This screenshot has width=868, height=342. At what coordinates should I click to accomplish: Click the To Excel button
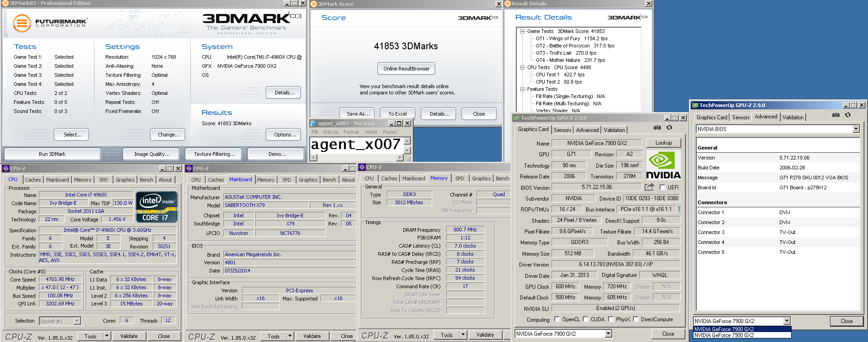point(397,114)
